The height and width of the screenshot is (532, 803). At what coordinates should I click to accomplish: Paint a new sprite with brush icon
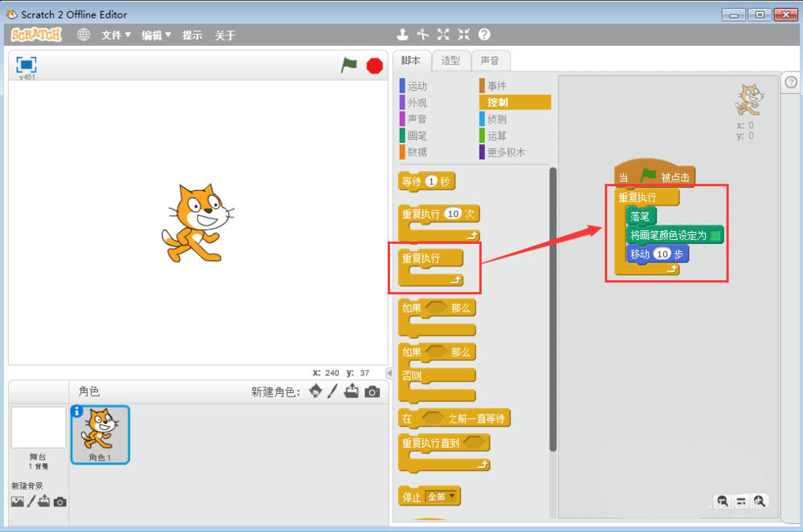pyautogui.click(x=333, y=392)
